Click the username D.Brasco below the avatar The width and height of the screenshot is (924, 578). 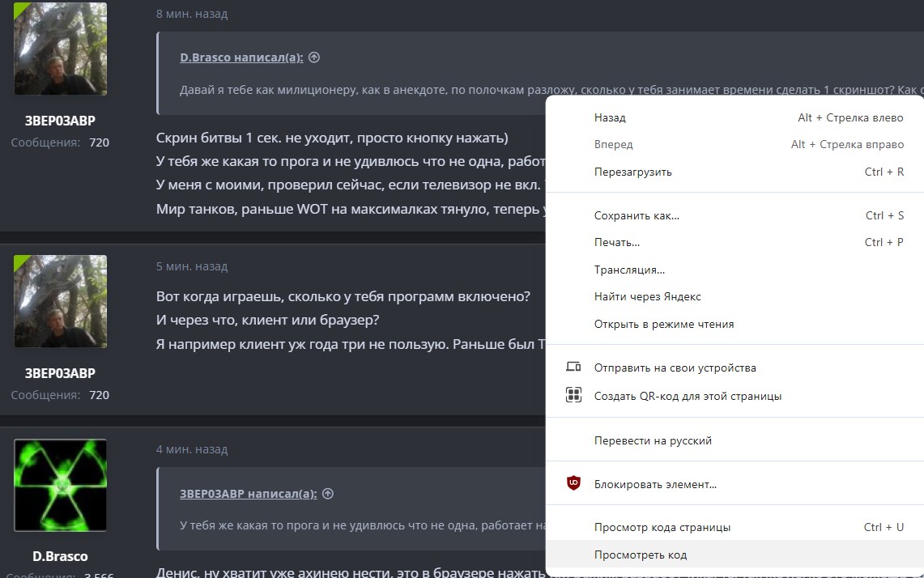pos(60,556)
